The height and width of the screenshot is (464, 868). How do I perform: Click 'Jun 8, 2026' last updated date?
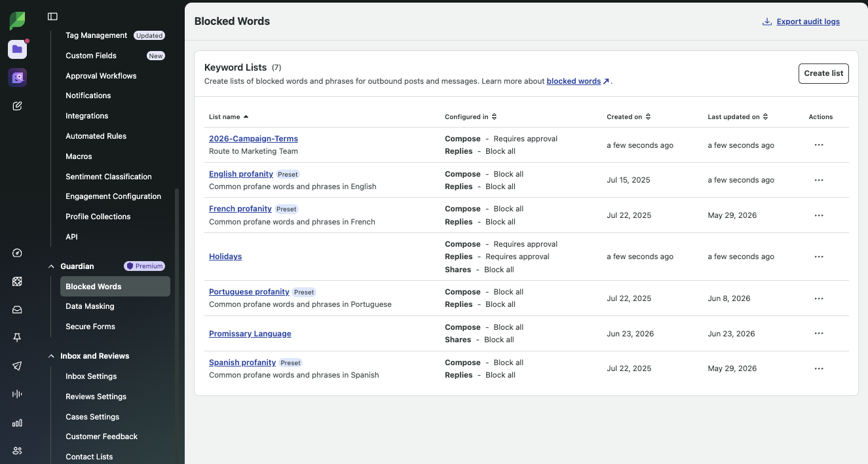coord(729,298)
